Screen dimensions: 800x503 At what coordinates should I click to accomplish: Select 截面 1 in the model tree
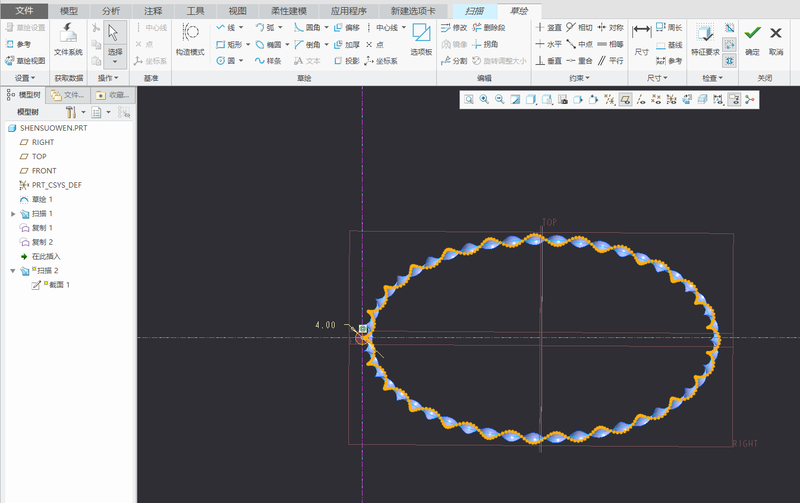(51, 285)
